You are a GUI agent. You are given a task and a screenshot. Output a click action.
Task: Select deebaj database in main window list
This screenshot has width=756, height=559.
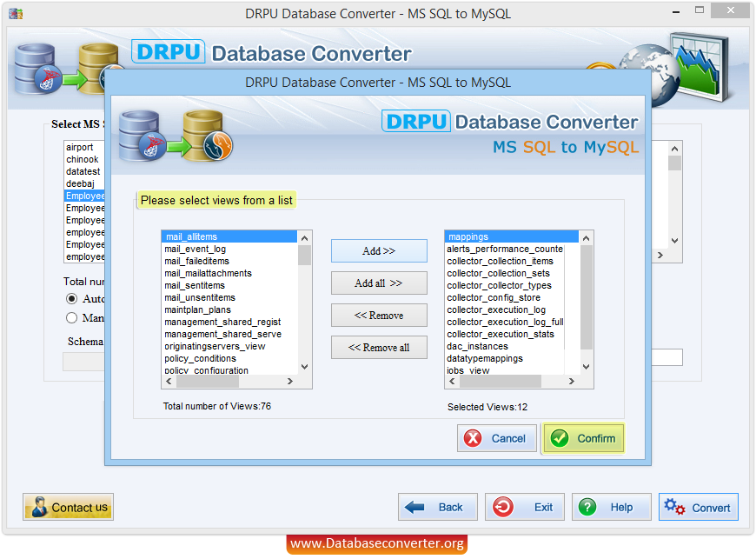pos(84,183)
